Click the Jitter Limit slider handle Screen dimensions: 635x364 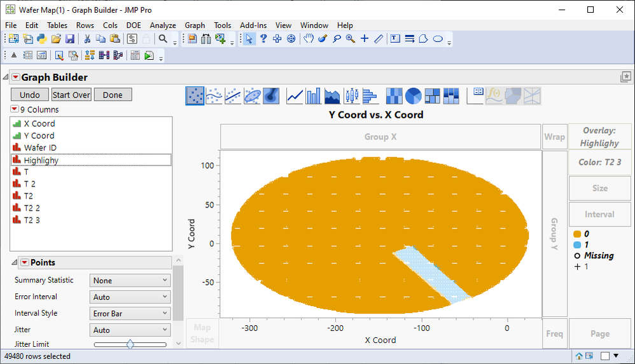tap(130, 344)
